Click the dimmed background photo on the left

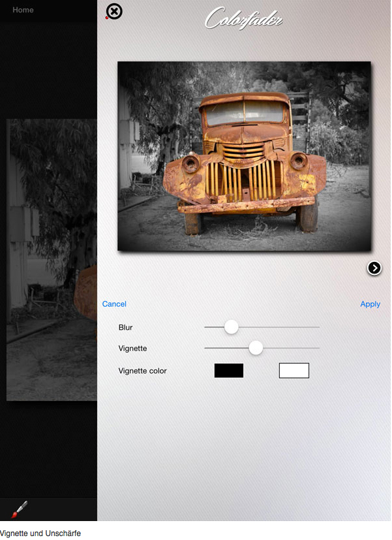(52, 260)
